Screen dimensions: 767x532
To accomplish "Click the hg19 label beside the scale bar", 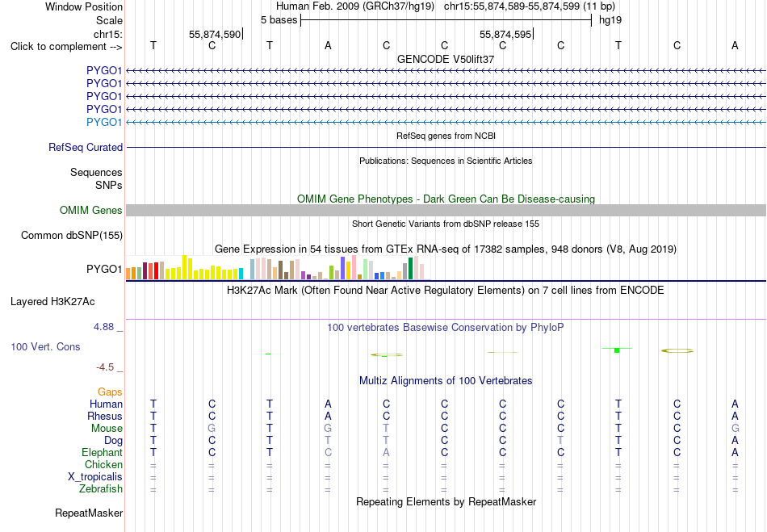I will click(x=610, y=20).
